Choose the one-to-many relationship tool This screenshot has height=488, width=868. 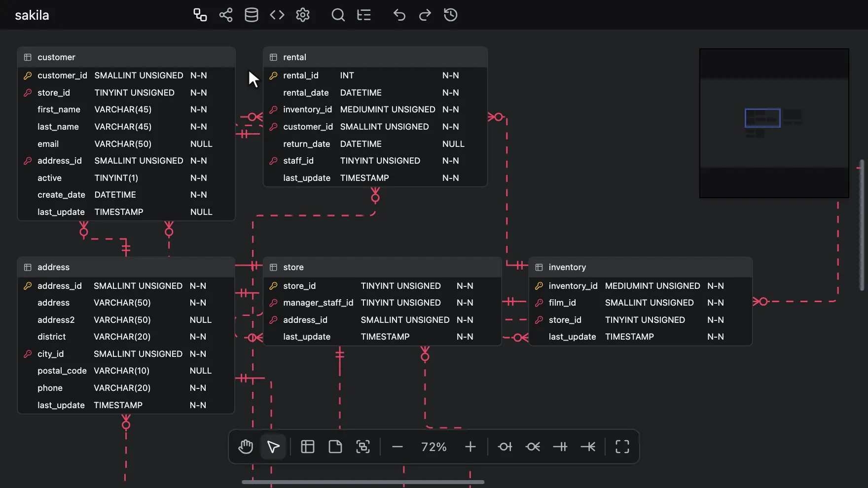(x=588, y=447)
